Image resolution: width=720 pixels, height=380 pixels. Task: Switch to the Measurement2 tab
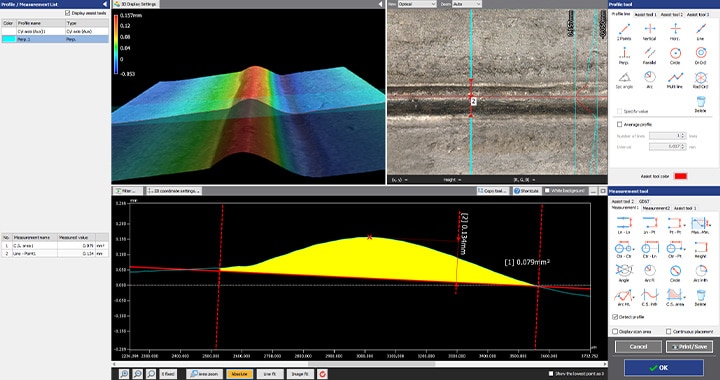[656, 208]
